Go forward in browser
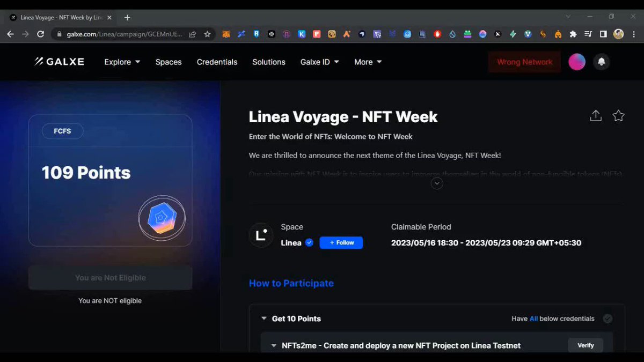The image size is (644, 362). (x=25, y=34)
